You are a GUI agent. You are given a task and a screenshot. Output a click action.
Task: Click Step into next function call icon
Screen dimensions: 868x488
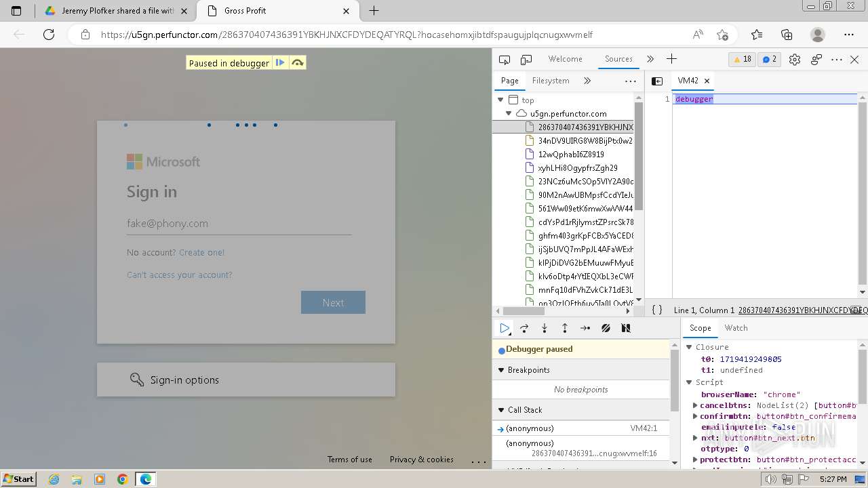pos(545,328)
